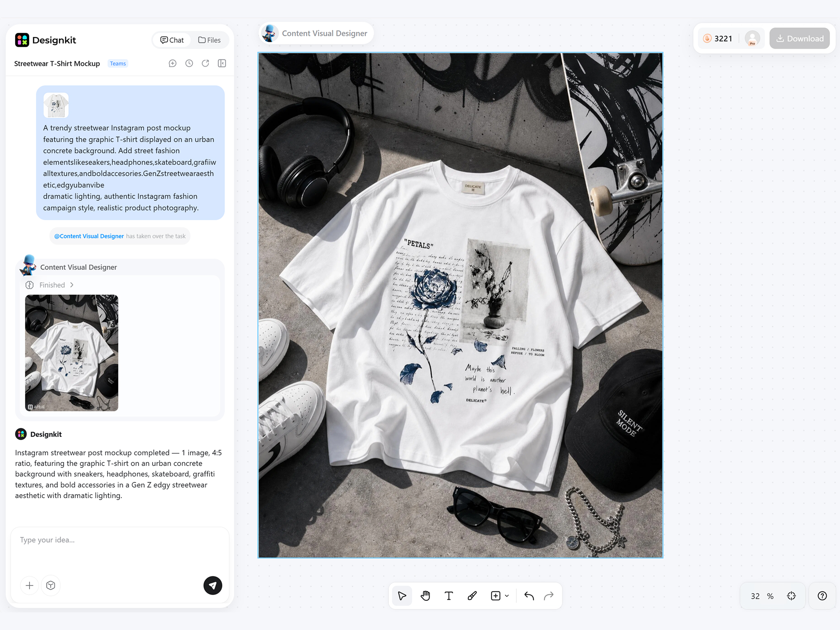Viewport: 840px width, 630px height.
Task: Click the Designkit completion message text
Action: (119, 474)
